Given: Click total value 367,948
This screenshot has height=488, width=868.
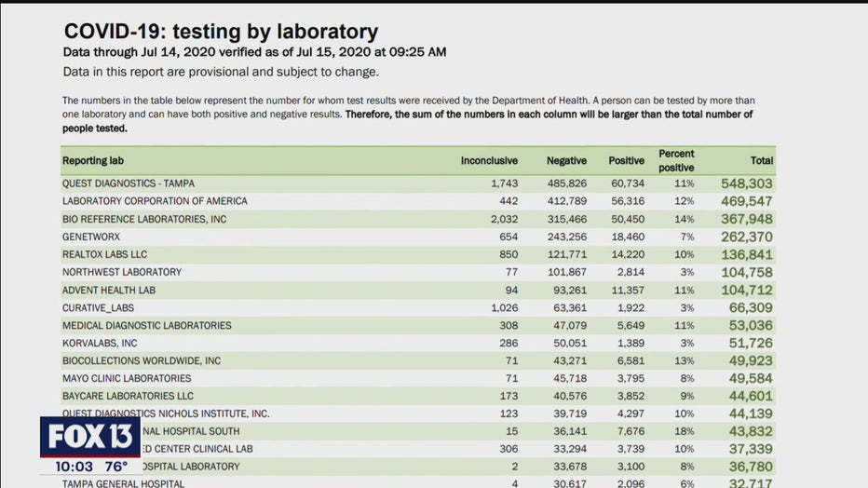Looking at the screenshot, I should point(746,219).
